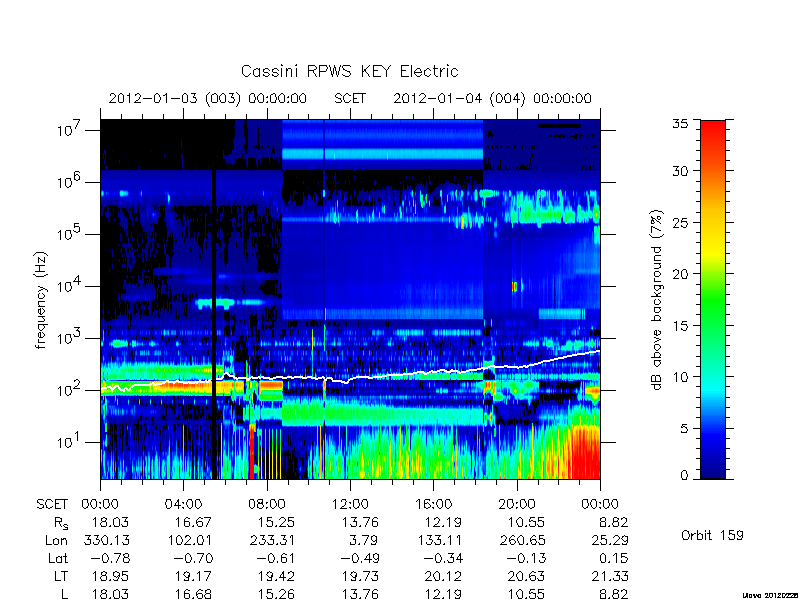Click the green middle of the colorbar

coord(713,301)
